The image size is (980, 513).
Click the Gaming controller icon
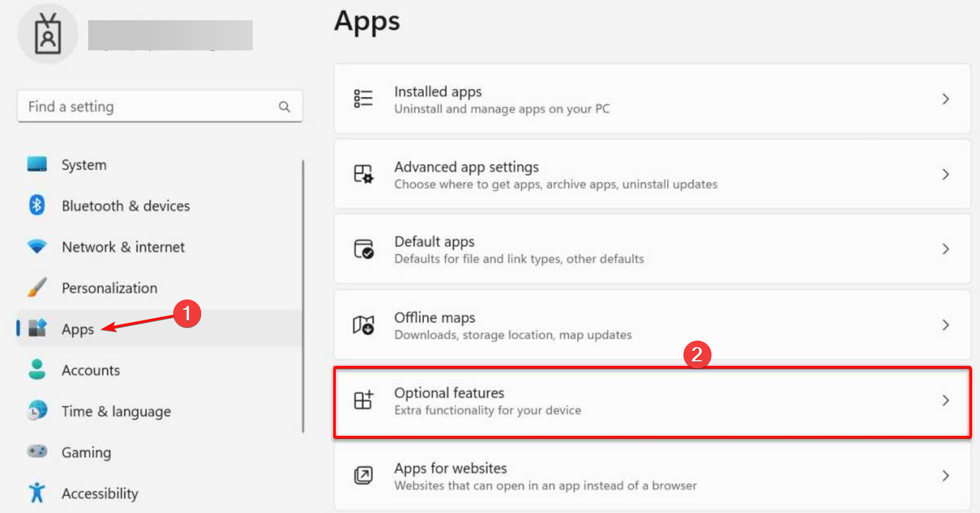(37, 452)
